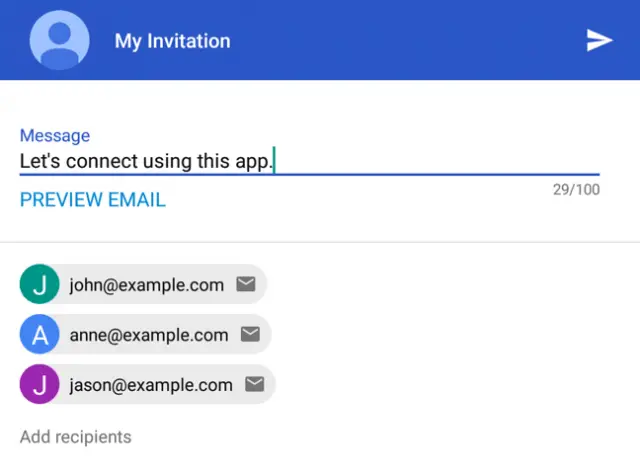640x468 pixels.
Task: Focus the Add recipients field
Action: [76, 437]
